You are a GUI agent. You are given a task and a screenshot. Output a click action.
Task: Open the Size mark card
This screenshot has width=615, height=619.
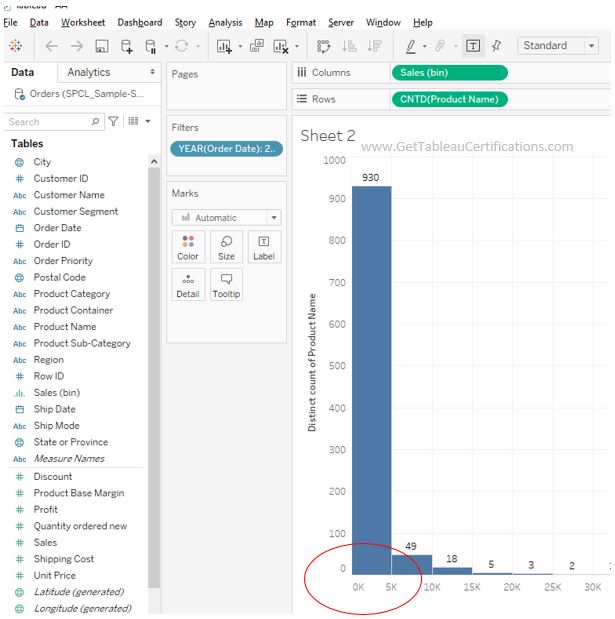coord(226,248)
